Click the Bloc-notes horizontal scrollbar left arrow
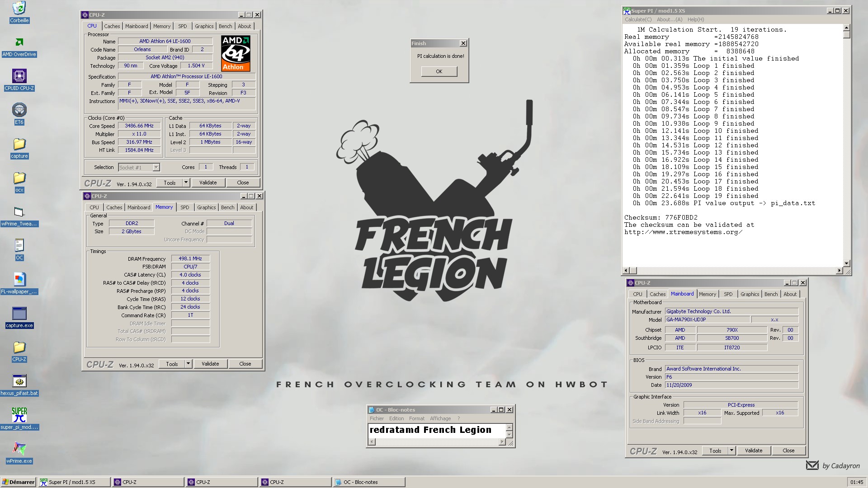 point(372,442)
